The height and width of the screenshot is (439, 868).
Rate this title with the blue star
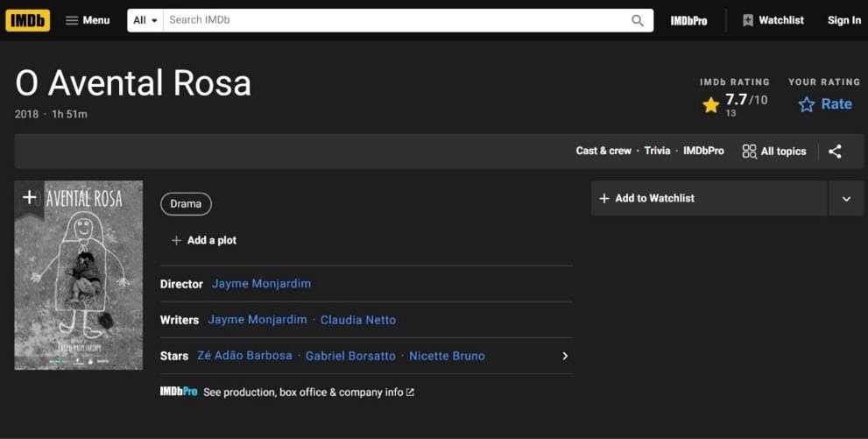click(x=825, y=104)
